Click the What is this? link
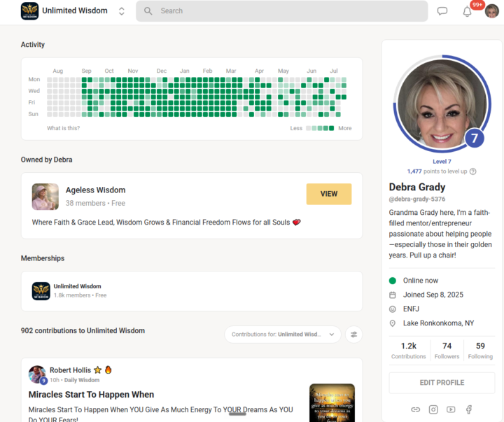The width and height of the screenshot is (504, 422). pyautogui.click(x=63, y=128)
